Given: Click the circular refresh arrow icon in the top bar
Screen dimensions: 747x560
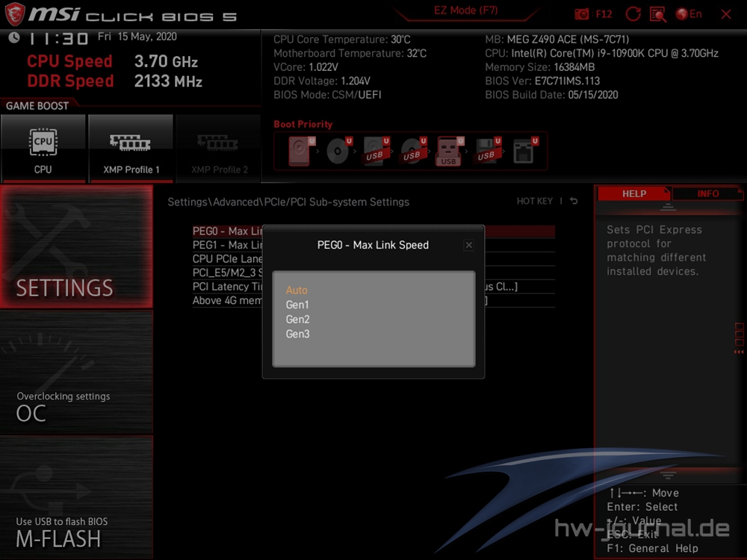Looking at the screenshot, I should (633, 14).
